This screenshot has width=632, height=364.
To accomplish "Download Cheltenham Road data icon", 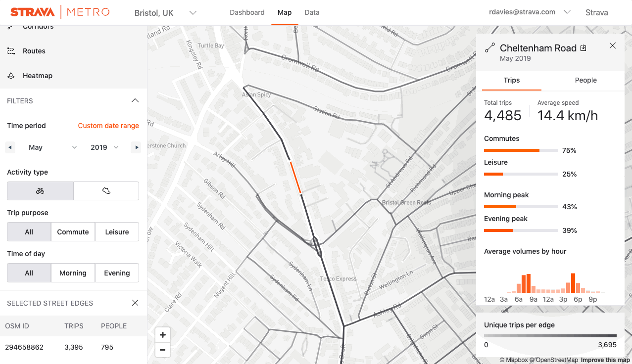I will pyautogui.click(x=583, y=48).
